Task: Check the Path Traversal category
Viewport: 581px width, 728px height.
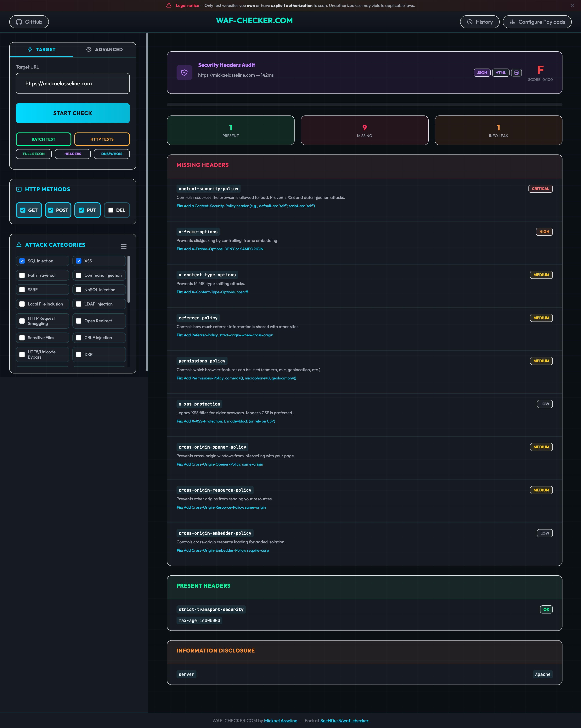Action: (22, 275)
